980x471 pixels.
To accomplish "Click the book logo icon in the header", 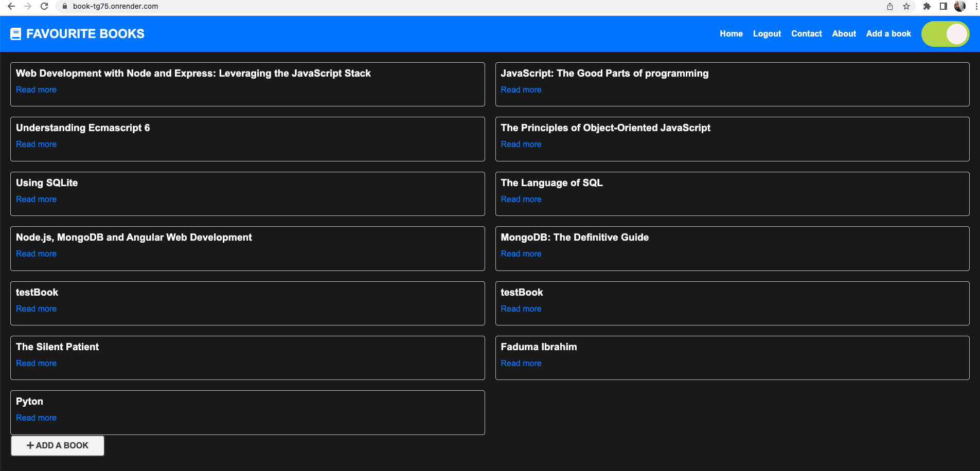I will [16, 33].
